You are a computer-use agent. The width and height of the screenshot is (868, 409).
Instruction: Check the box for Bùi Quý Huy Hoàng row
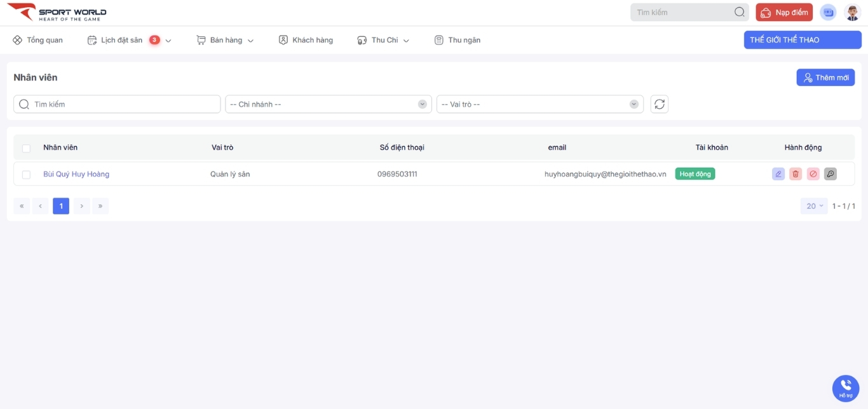point(26,174)
